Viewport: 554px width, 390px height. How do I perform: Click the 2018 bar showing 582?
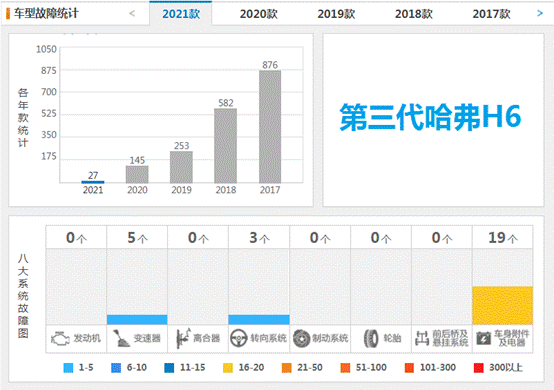tap(225, 146)
